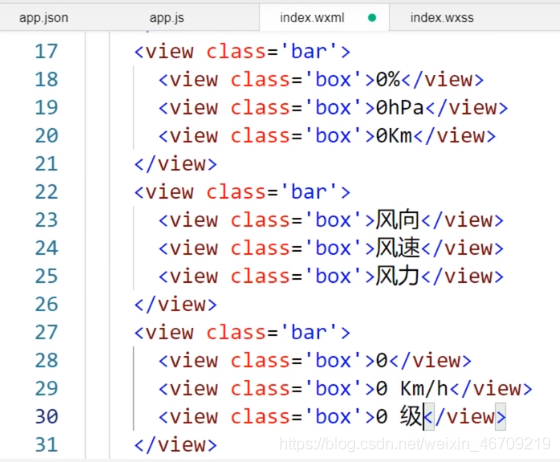Click the text 0Km on line 20

coord(394,136)
